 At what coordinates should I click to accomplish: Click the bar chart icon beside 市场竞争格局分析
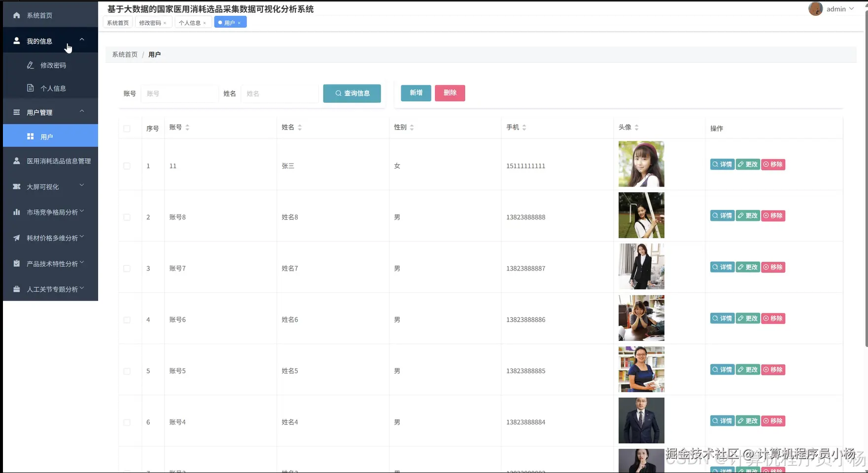pos(16,212)
